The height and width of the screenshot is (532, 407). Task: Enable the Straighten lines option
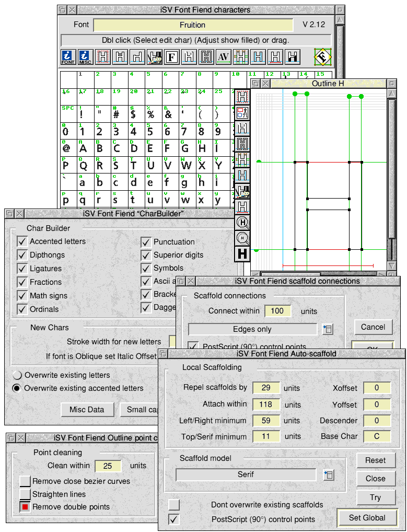coord(25,494)
